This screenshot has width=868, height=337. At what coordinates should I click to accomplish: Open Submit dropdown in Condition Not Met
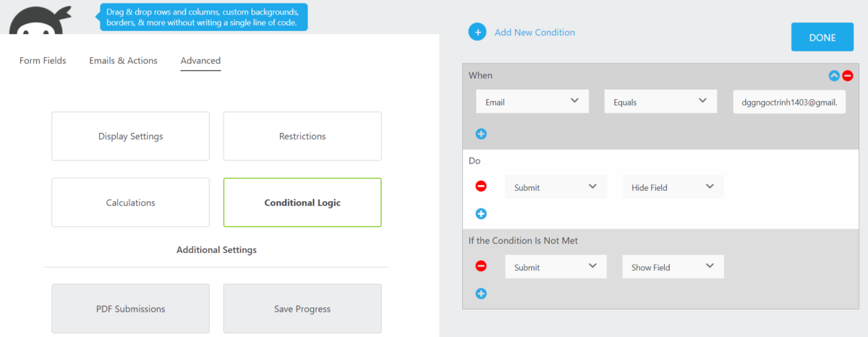click(556, 266)
